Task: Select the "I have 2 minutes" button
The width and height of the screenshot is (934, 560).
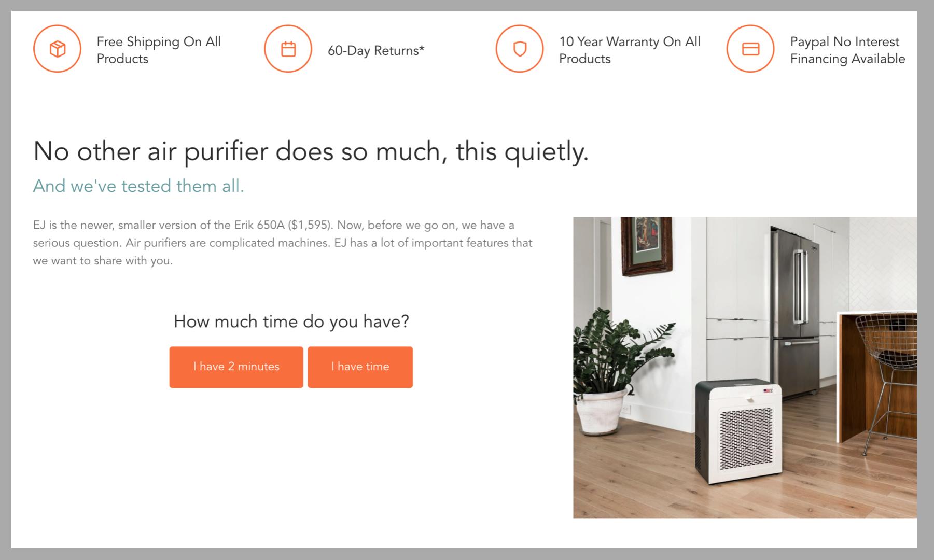Action: [236, 367]
